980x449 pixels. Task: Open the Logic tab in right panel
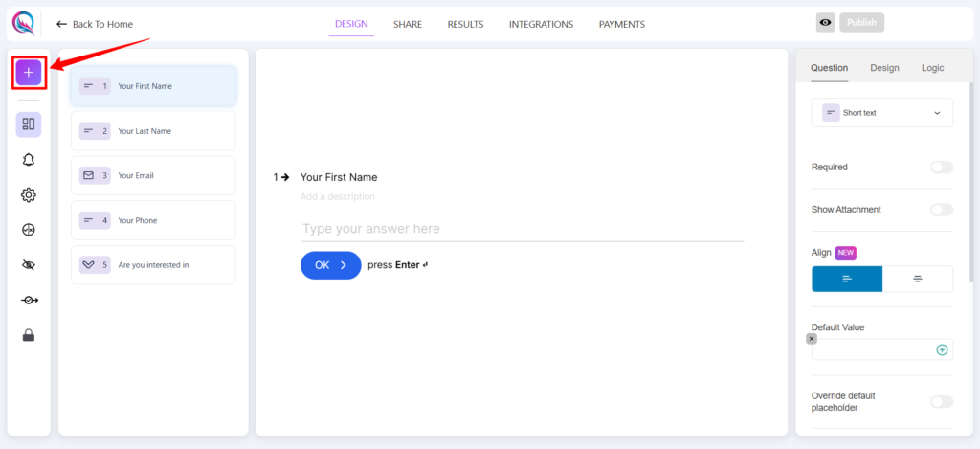pos(932,68)
